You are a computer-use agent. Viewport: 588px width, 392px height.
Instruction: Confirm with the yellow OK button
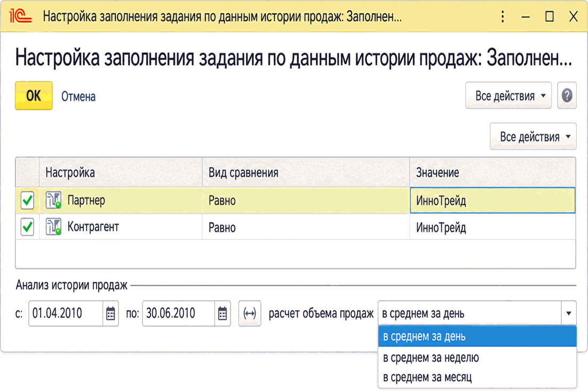[34, 96]
